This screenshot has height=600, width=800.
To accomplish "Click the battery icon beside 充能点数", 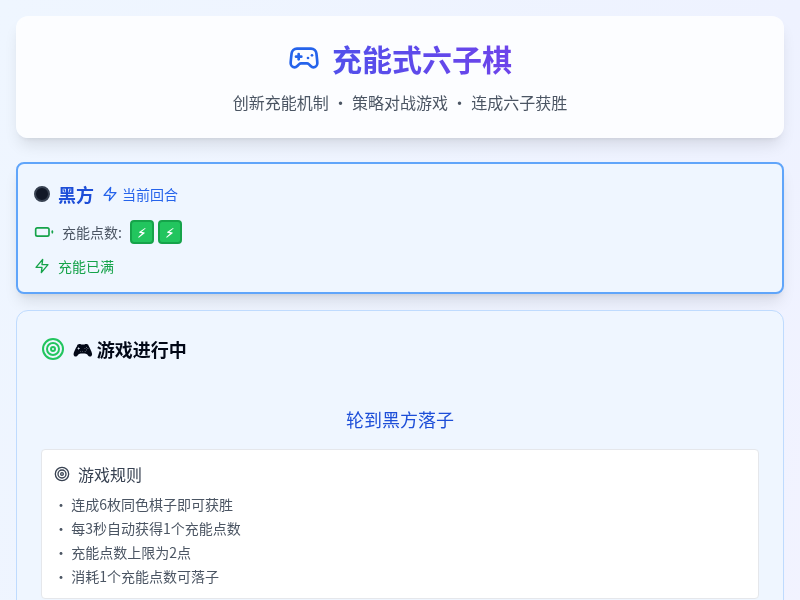I will coord(44,233).
